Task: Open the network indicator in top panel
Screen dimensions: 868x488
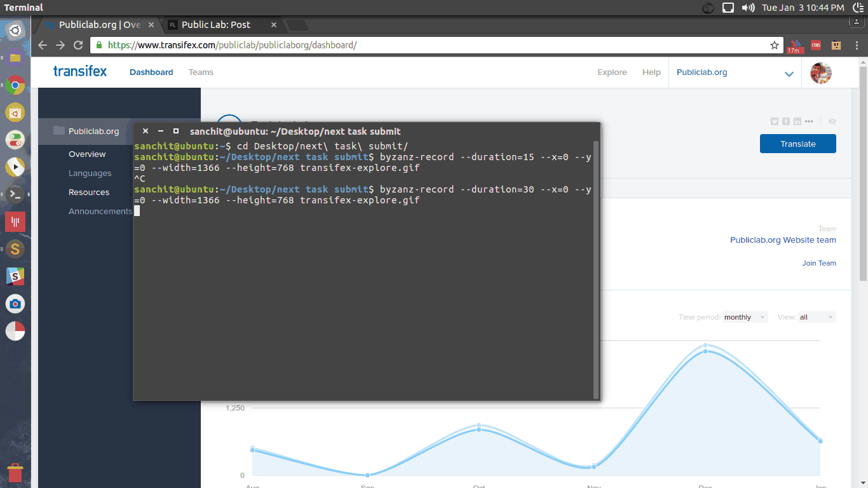Action: click(x=728, y=8)
